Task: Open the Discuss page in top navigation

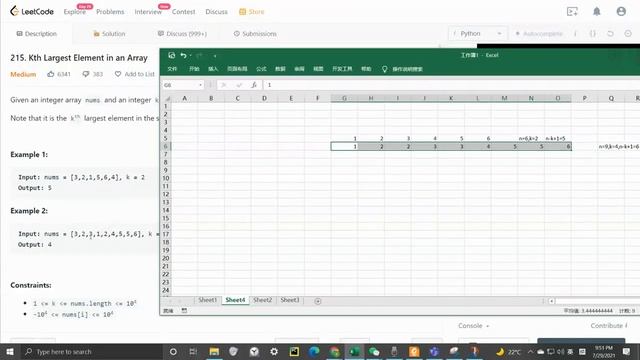Action: [216, 12]
